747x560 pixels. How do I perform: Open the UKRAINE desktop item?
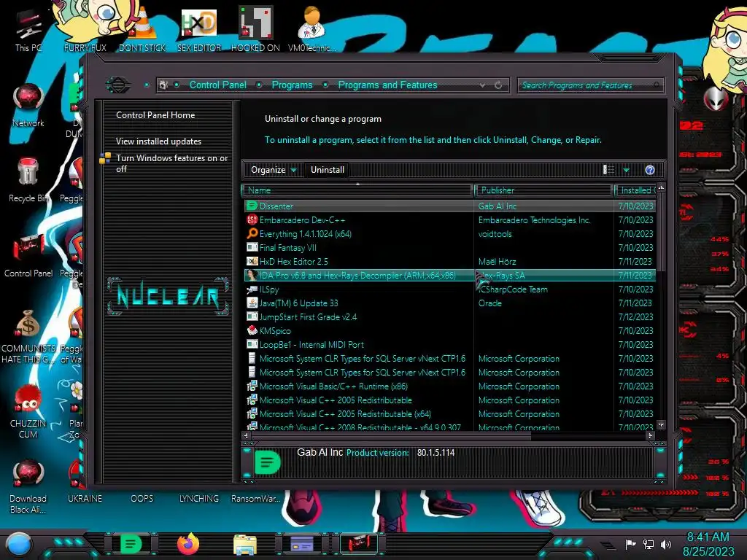tap(85, 499)
